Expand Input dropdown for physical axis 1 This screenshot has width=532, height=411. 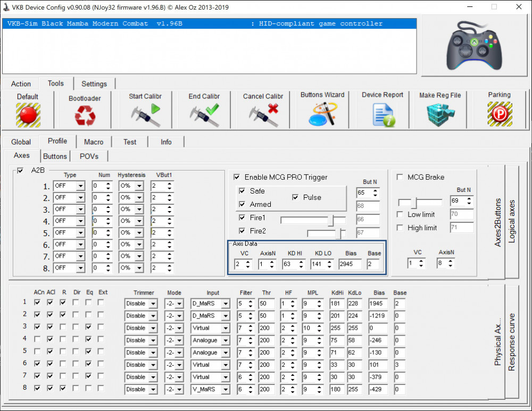tap(225, 304)
